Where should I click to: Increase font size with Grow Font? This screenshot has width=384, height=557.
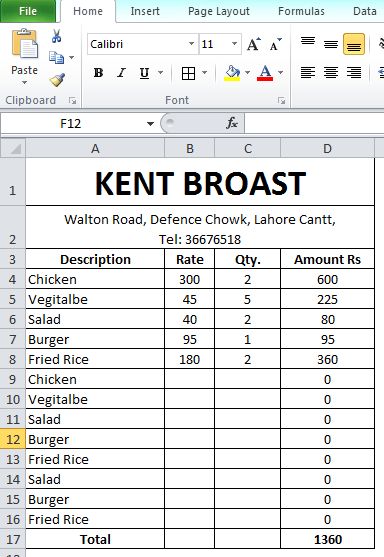[x=254, y=44]
